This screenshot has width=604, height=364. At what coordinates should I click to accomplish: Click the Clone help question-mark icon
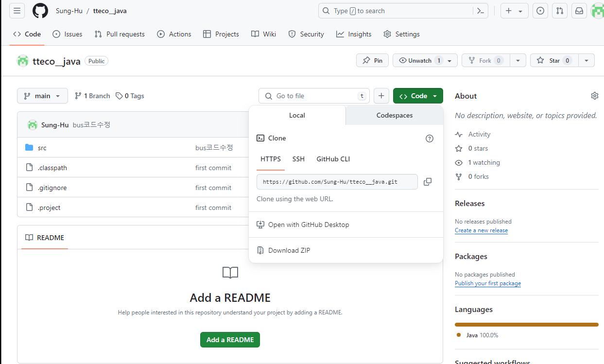(x=430, y=139)
